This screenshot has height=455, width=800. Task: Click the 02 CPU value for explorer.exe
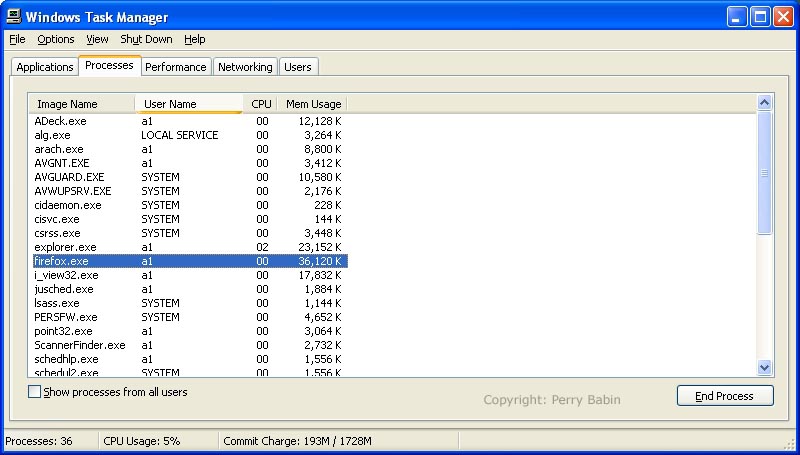click(262, 247)
